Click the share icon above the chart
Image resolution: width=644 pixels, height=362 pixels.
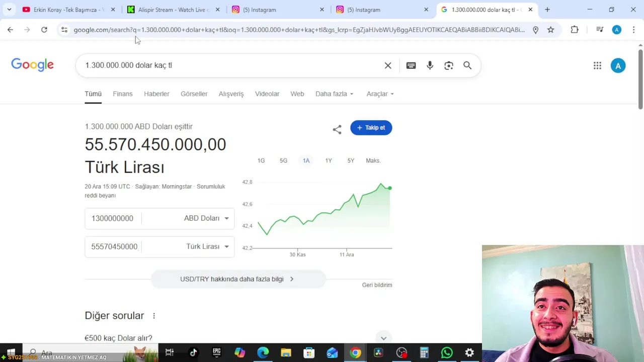coord(337,129)
